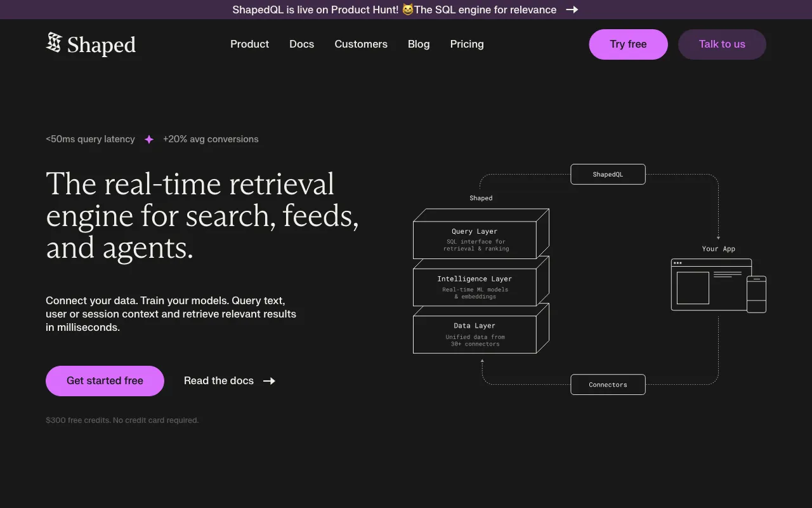Viewport: 812px width, 508px height.
Task: Click the 'Shaped' label above the layers
Action: (481, 198)
